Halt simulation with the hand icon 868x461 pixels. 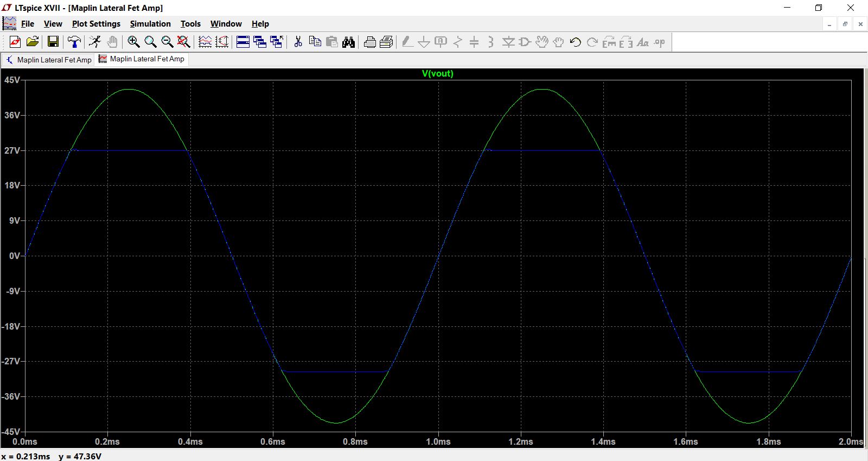(112, 42)
